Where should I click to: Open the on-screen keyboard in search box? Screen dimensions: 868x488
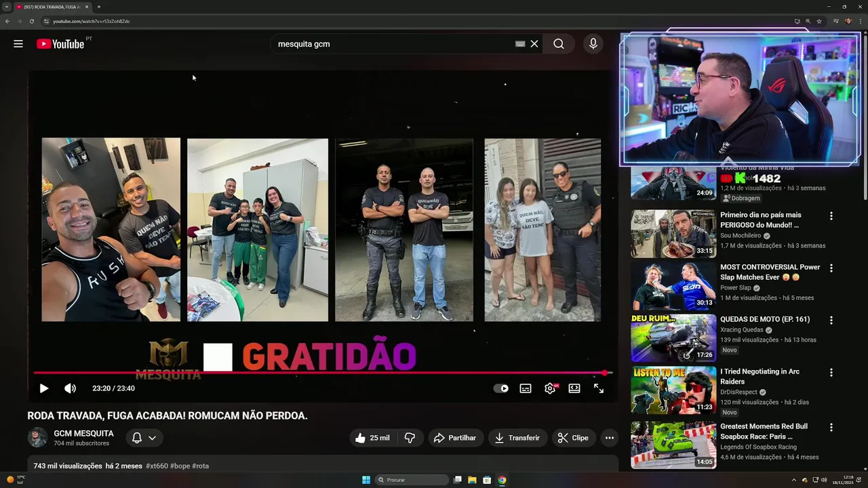(x=520, y=44)
